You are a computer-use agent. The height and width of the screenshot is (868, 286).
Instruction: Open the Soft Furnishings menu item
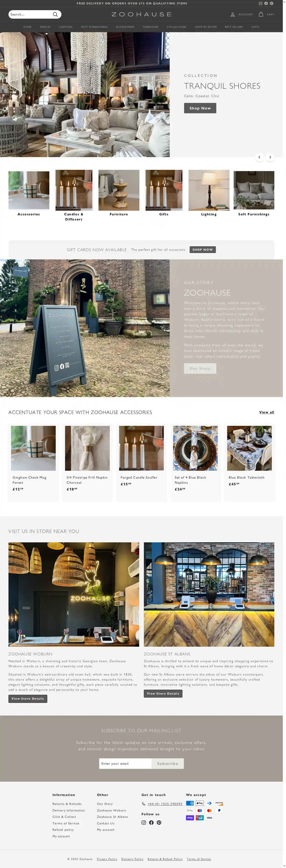(x=94, y=27)
